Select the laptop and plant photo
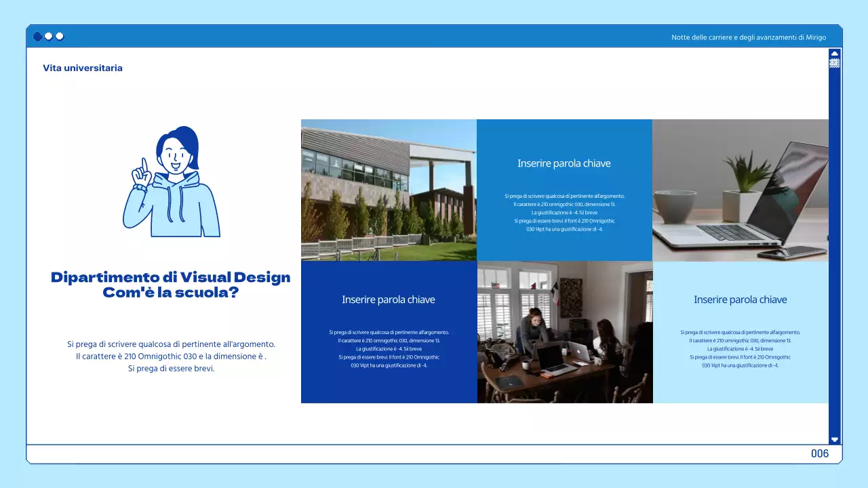The image size is (868, 488). [x=740, y=190]
